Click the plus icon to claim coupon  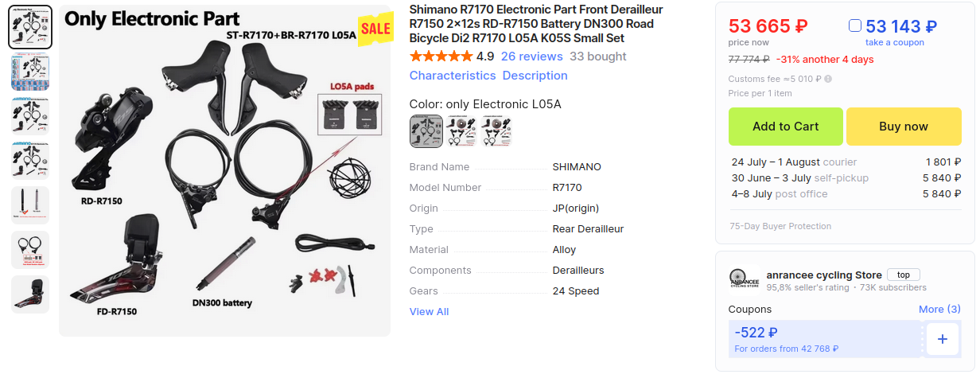point(943,339)
